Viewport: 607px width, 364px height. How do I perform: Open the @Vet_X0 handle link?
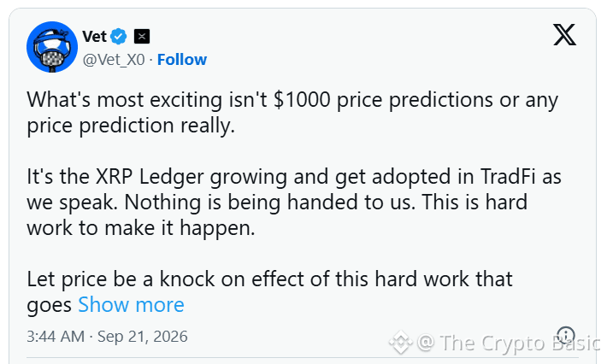(114, 60)
